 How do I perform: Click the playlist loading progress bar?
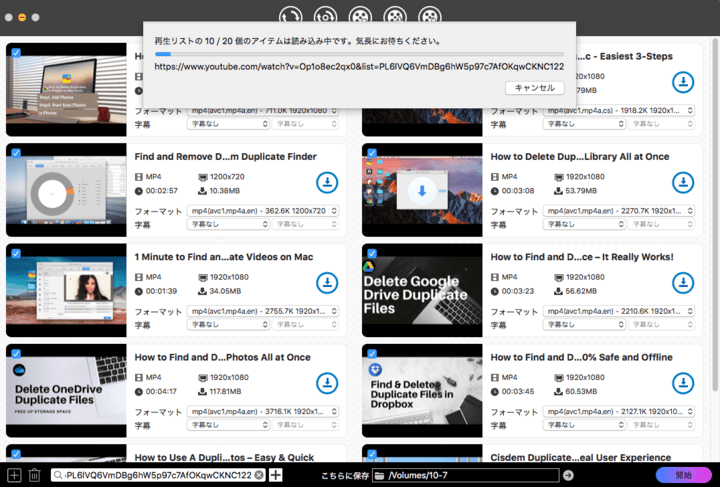coord(359,54)
